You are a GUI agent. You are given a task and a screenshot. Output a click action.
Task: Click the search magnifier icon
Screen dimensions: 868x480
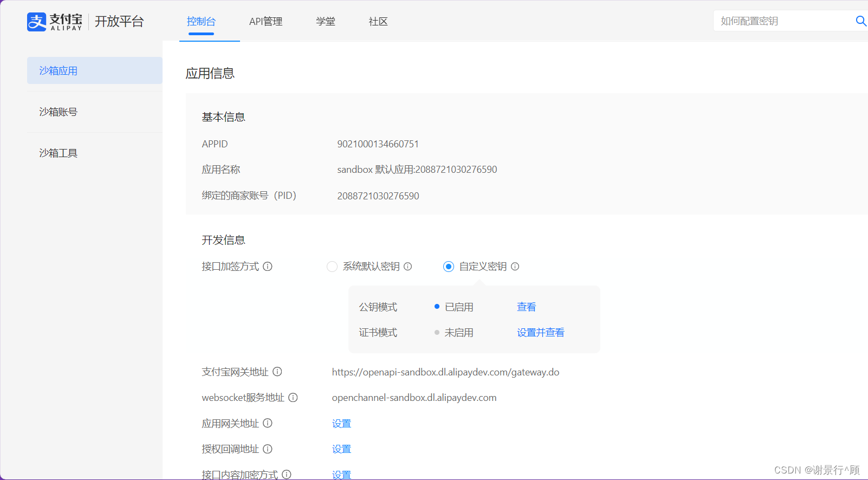[x=860, y=21]
